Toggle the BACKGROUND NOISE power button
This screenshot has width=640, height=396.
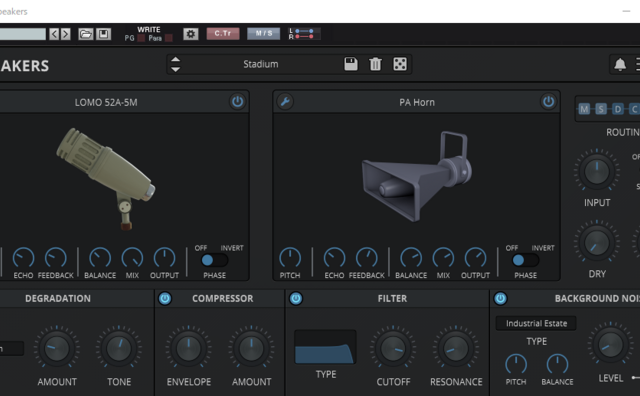[500, 298]
